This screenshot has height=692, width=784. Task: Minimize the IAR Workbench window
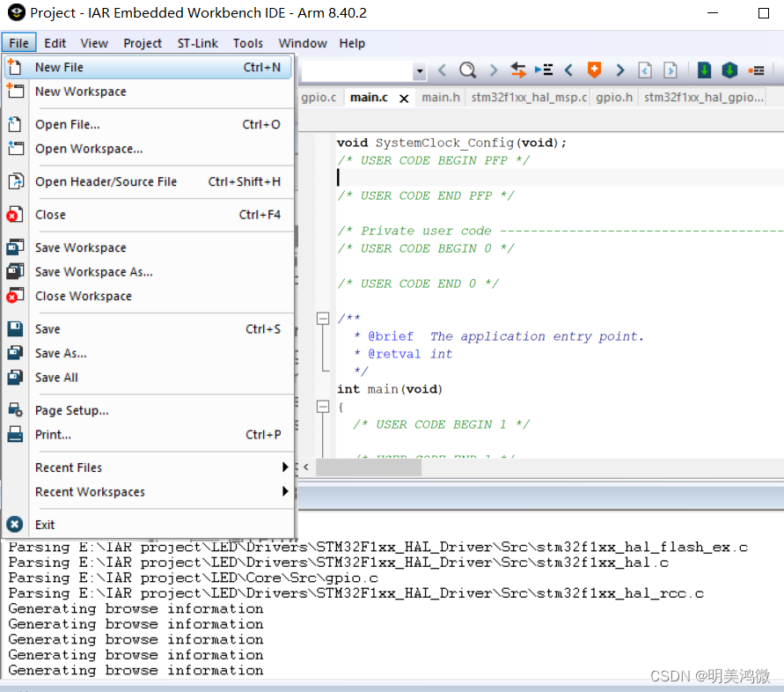[713, 13]
